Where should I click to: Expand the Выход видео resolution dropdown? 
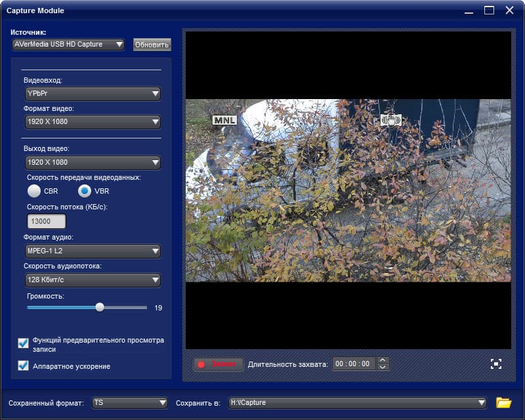[x=93, y=163]
